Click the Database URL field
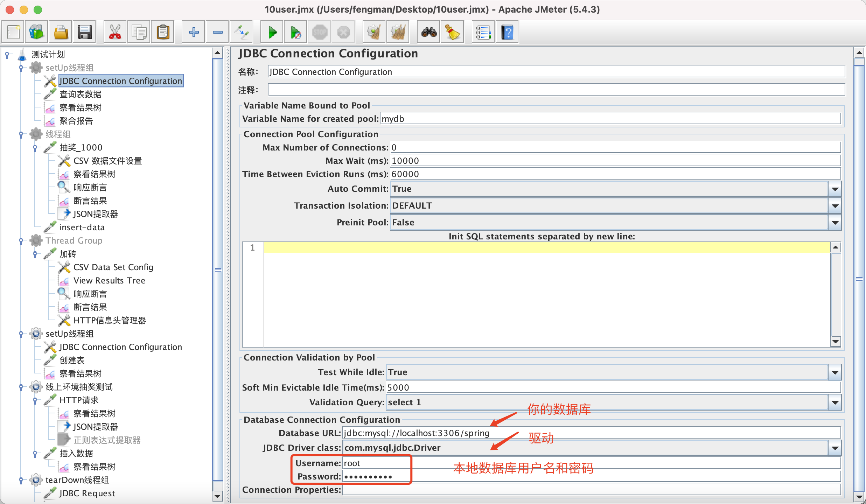Viewport: 866px width, 504px height. point(592,433)
